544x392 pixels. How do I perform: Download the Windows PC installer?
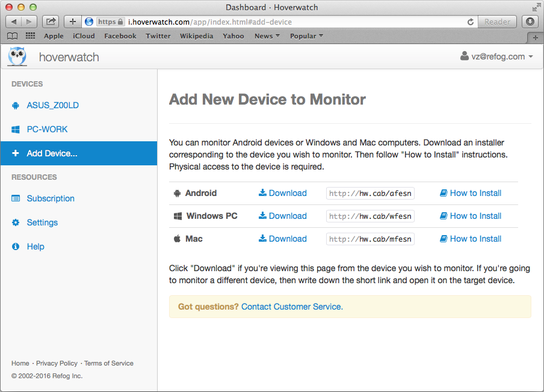click(283, 216)
